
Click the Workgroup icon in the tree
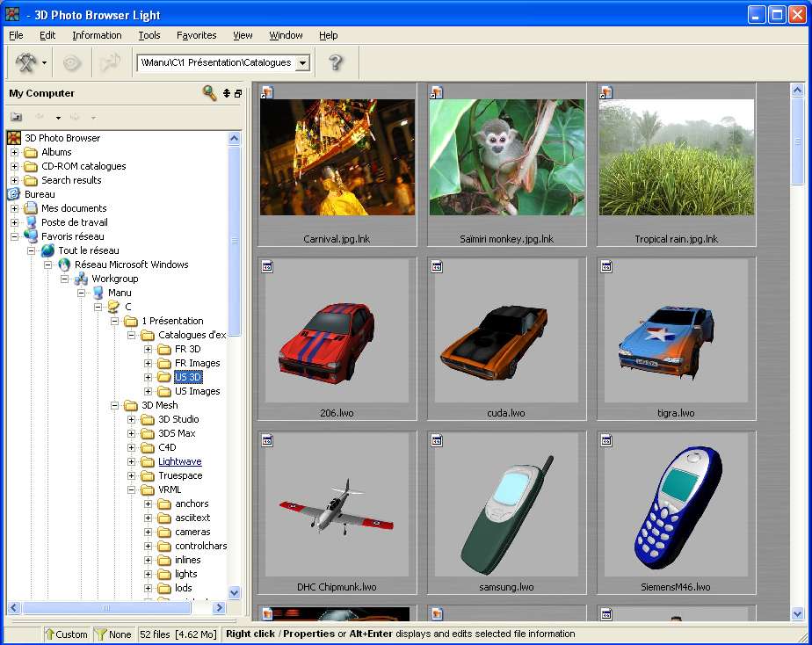(81, 279)
